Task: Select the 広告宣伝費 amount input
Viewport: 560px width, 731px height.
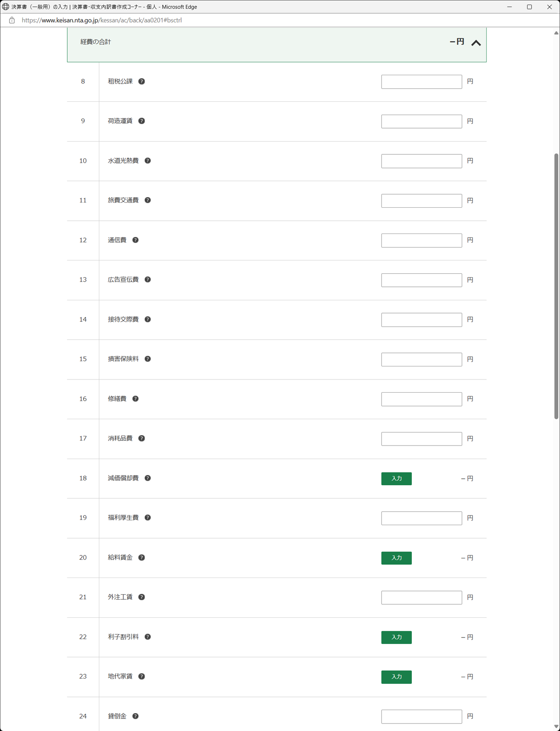Action: coord(421,280)
